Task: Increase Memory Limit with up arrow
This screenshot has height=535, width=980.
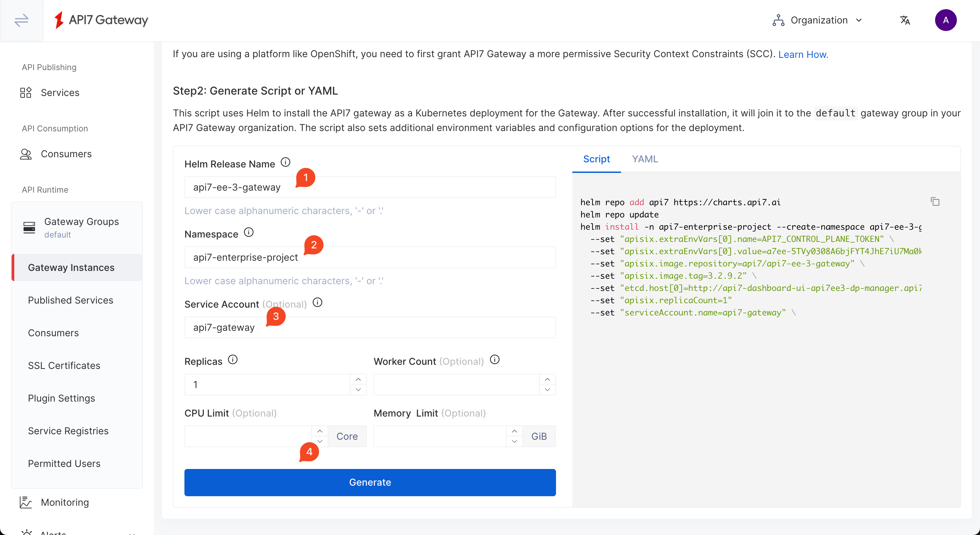Action: (514, 431)
